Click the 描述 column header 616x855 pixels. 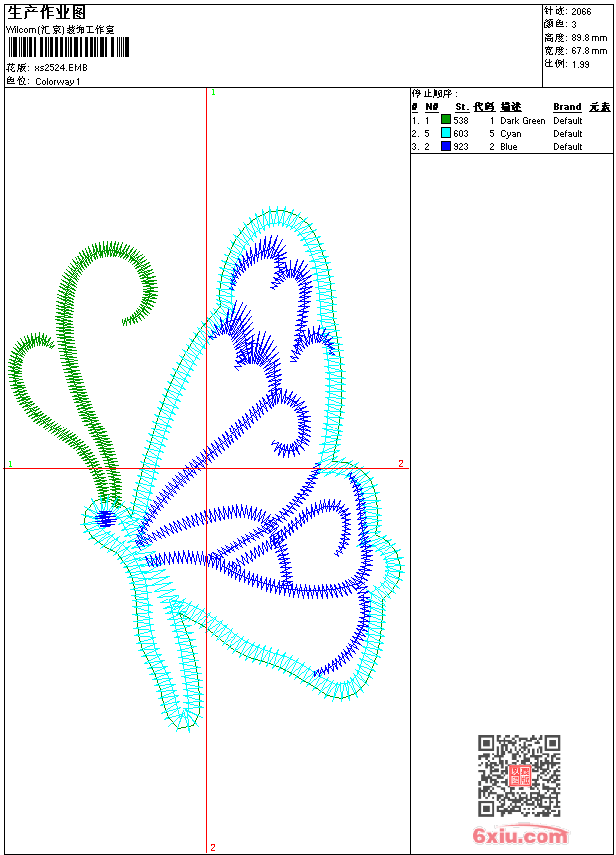tap(510, 107)
